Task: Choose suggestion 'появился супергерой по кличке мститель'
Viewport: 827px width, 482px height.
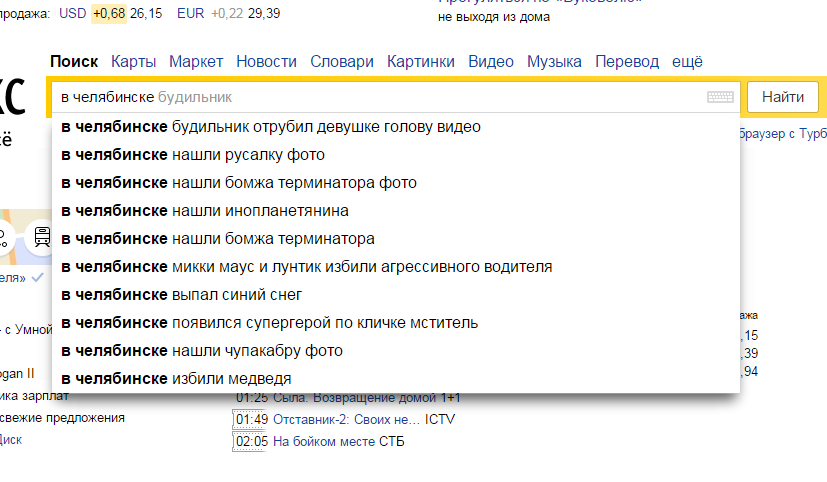Action: 396,323
